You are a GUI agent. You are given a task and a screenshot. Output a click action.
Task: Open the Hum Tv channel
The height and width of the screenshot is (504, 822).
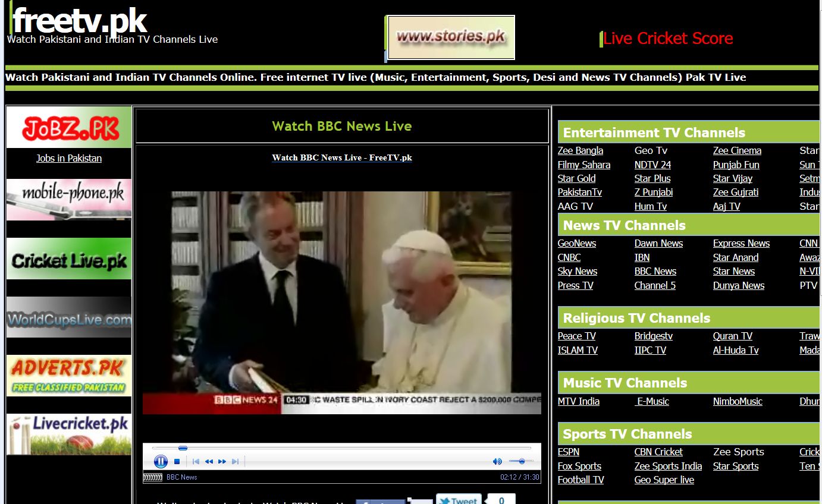tap(651, 206)
